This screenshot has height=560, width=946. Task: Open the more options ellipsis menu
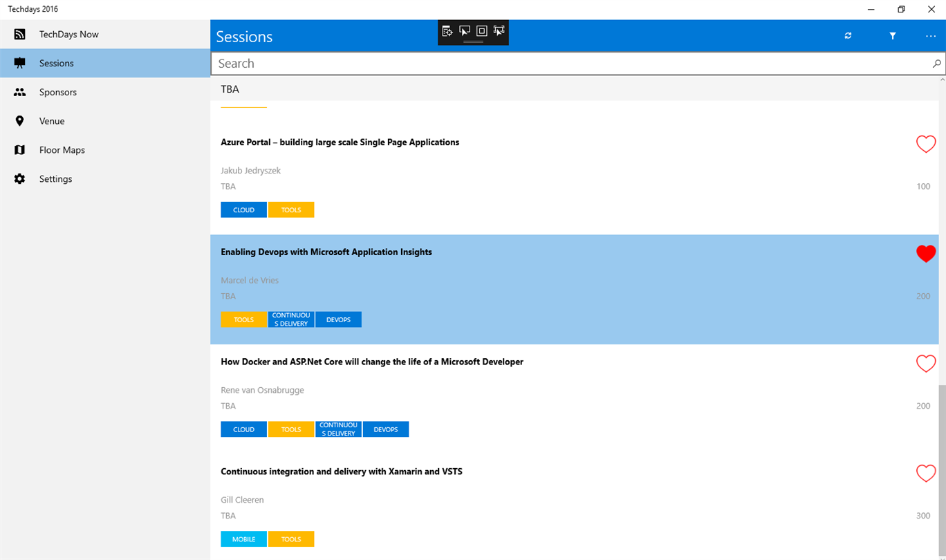pyautogui.click(x=931, y=36)
